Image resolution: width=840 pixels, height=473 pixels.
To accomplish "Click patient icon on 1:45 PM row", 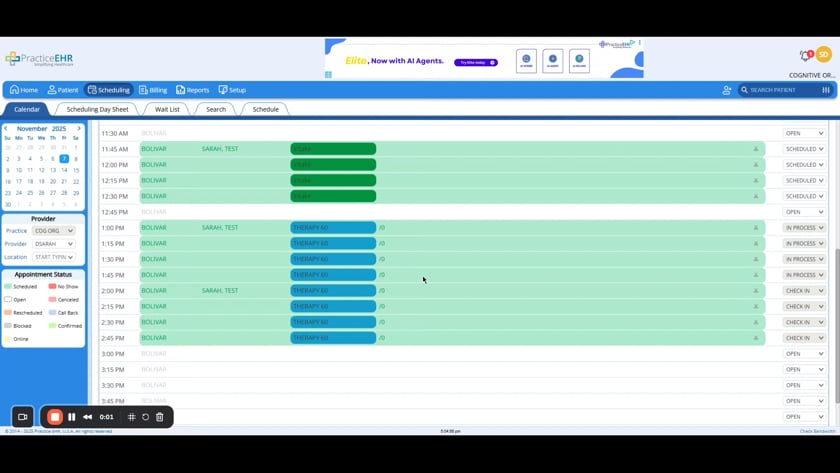I will (756, 275).
